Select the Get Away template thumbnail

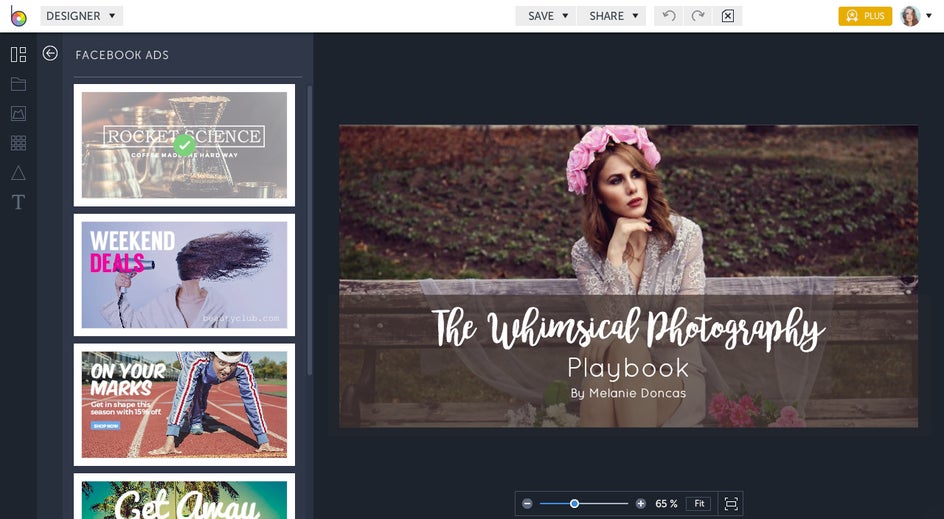pyautogui.click(x=184, y=496)
